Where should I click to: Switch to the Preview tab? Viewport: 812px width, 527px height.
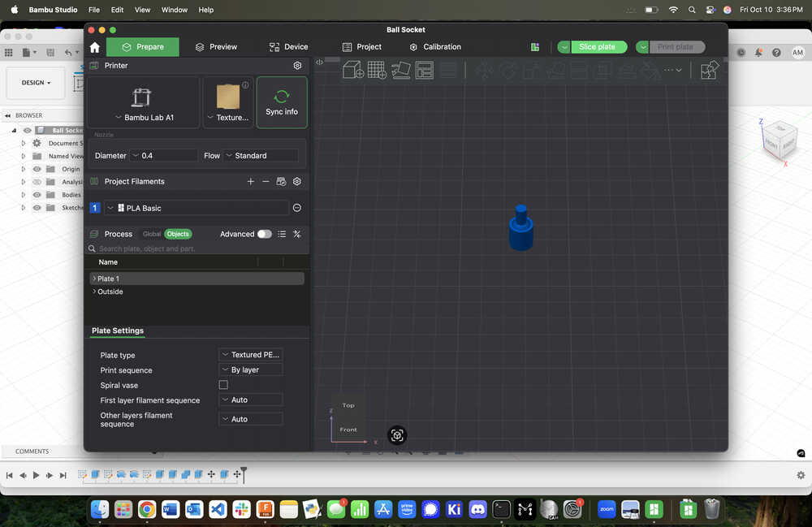[216, 47]
